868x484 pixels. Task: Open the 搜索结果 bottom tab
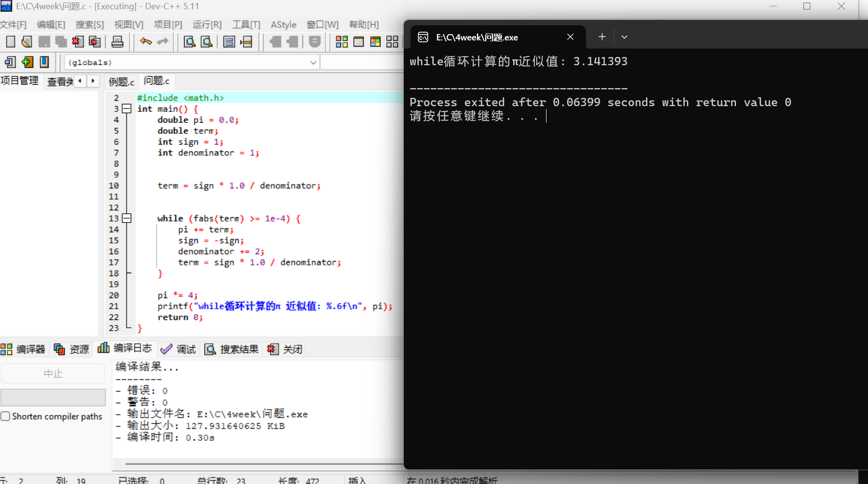pos(232,349)
